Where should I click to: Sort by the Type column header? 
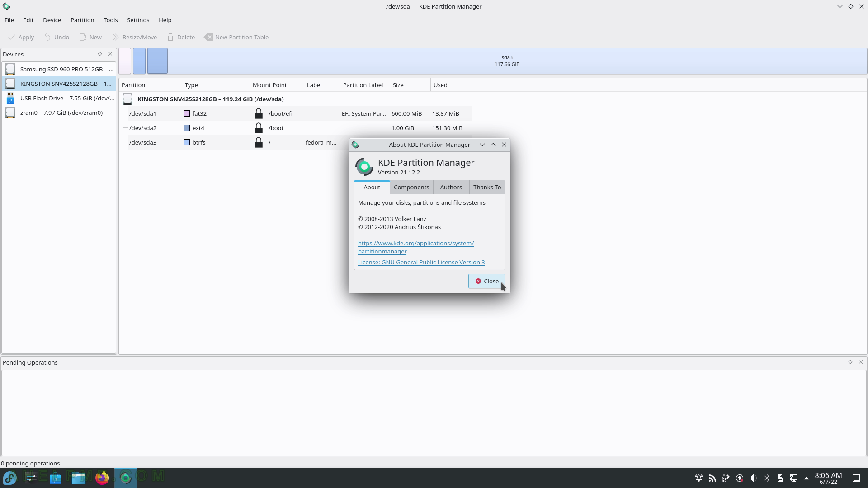click(x=216, y=85)
